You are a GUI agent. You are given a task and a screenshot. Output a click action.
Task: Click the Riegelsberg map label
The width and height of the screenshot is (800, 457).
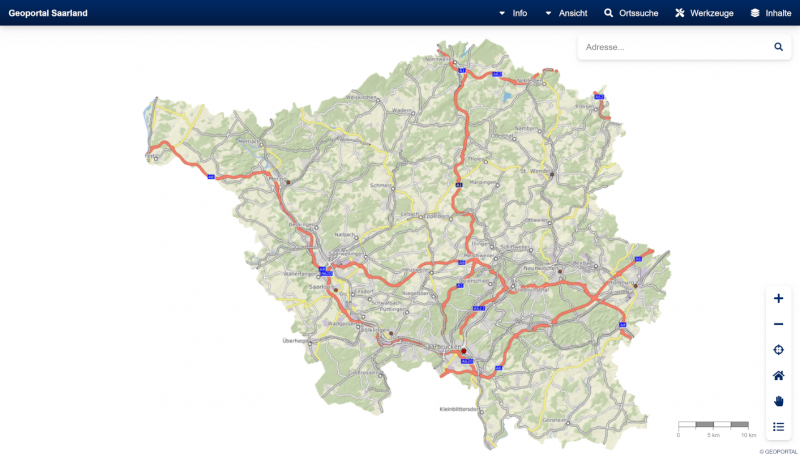coord(416,293)
